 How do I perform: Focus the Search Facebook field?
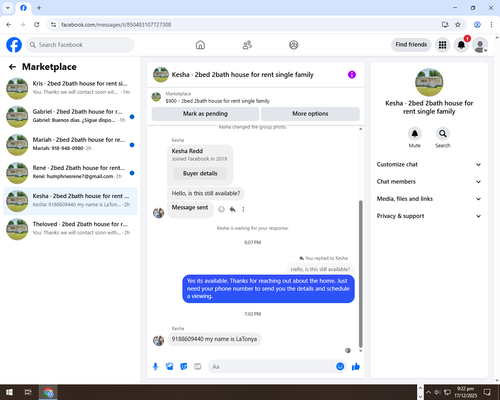80,45
